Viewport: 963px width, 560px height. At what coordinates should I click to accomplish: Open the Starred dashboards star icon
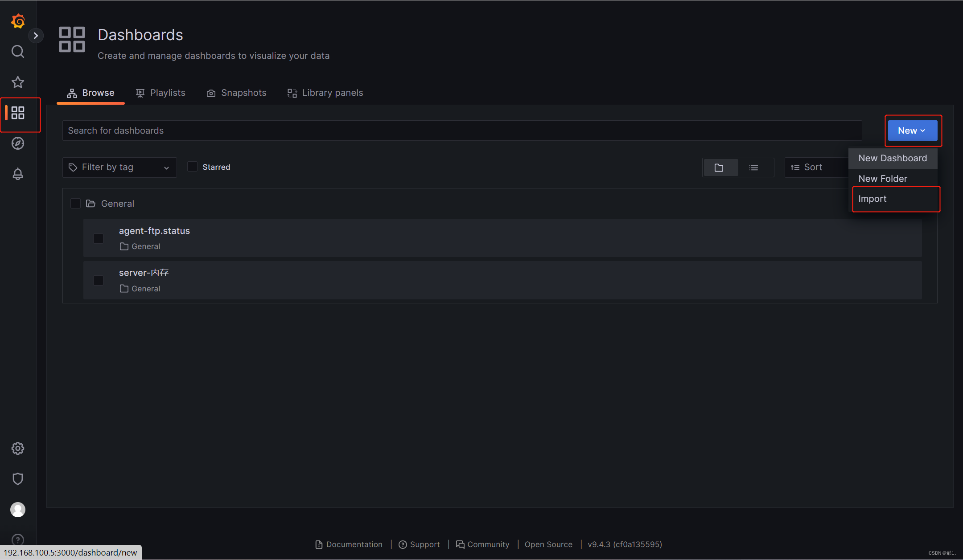point(18,82)
